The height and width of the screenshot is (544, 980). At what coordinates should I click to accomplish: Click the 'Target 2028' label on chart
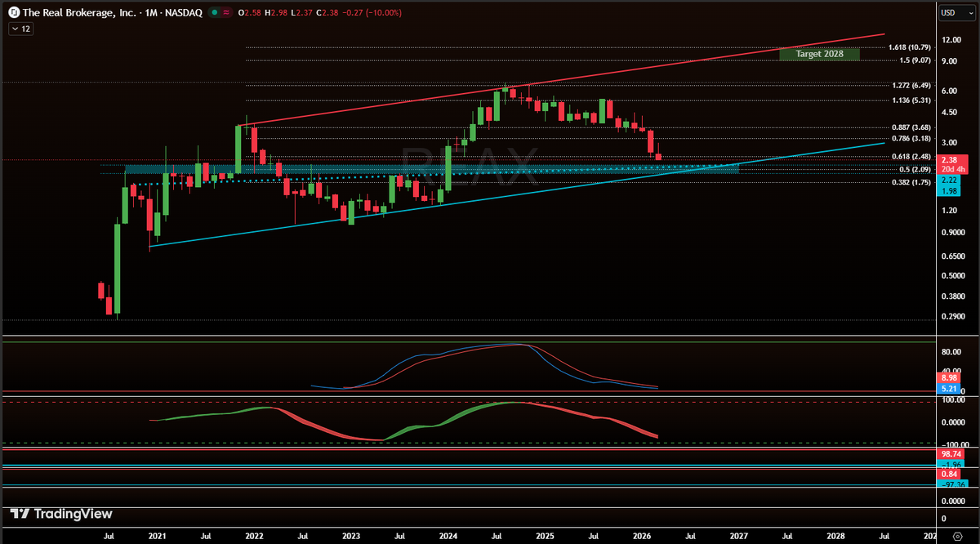click(x=820, y=53)
